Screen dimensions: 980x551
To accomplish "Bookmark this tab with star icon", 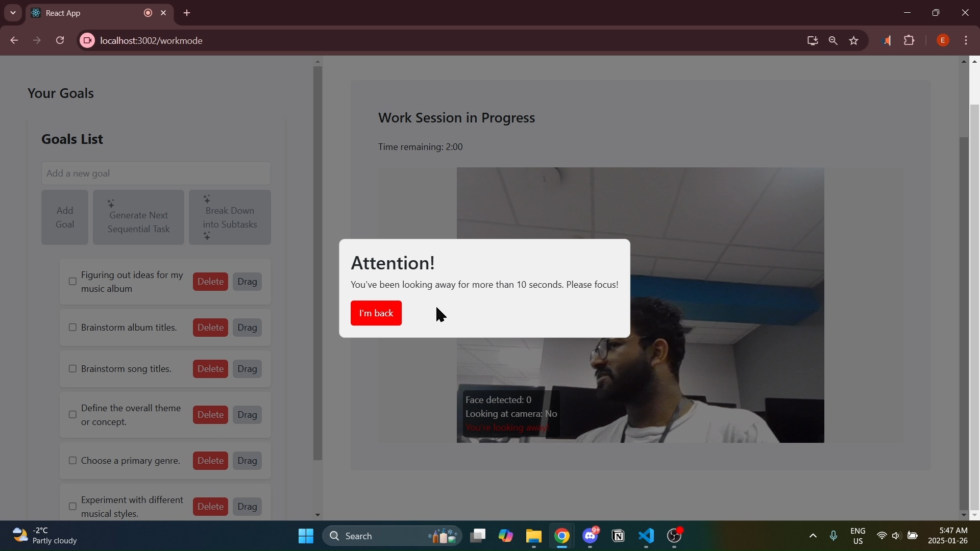I will (x=854, y=41).
